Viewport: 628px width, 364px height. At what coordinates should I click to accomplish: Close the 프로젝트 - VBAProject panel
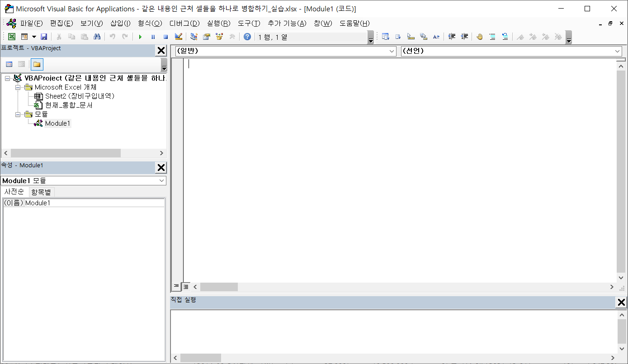tap(161, 50)
